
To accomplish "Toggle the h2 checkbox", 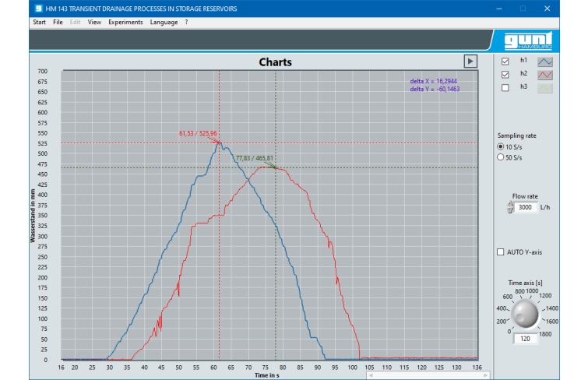I will click(505, 74).
